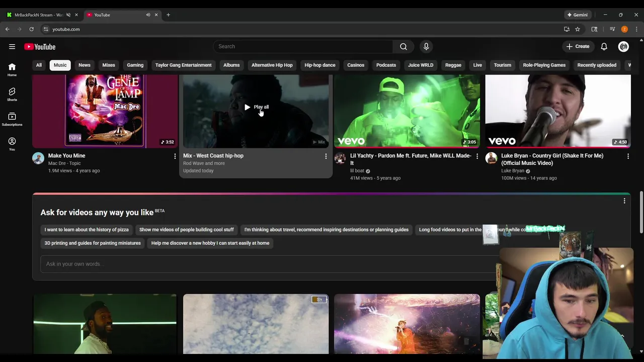Open more options for Luke Bryan Country Girl
The image size is (644, 362).
(x=628, y=156)
